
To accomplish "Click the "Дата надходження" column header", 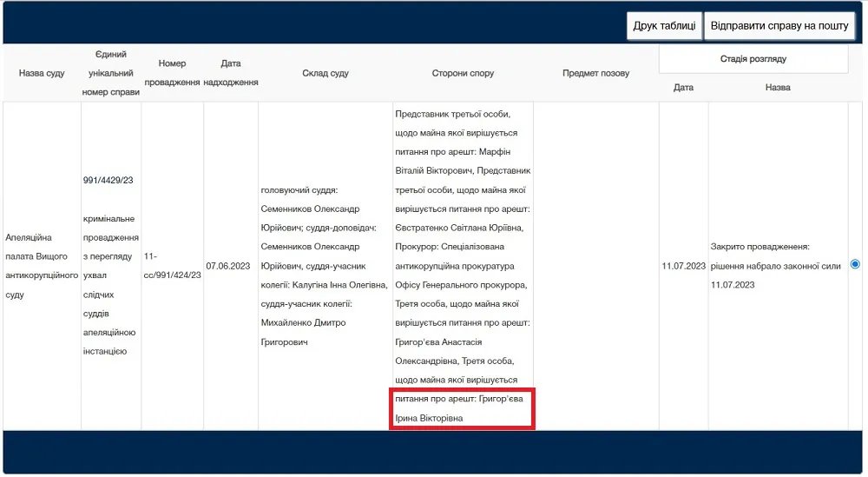I will [x=231, y=73].
